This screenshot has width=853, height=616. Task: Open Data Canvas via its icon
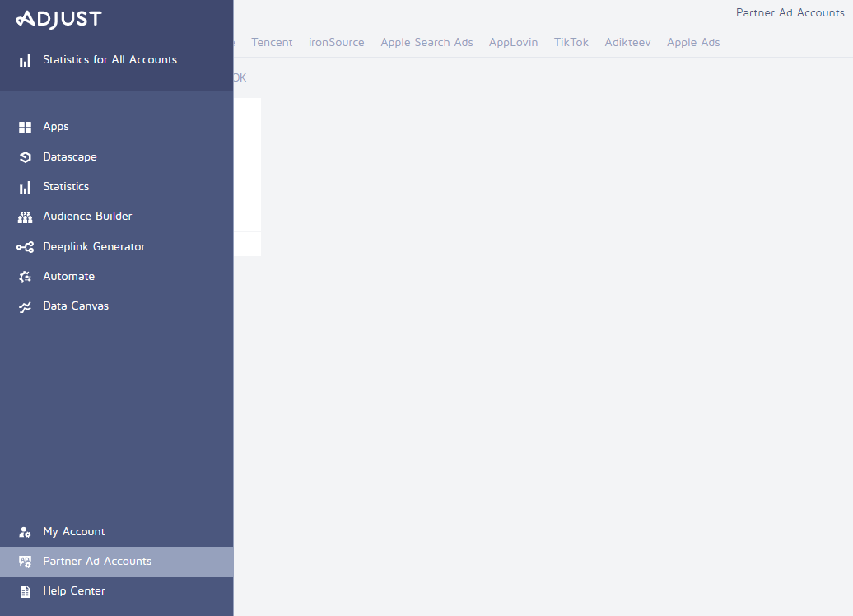(26, 306)
